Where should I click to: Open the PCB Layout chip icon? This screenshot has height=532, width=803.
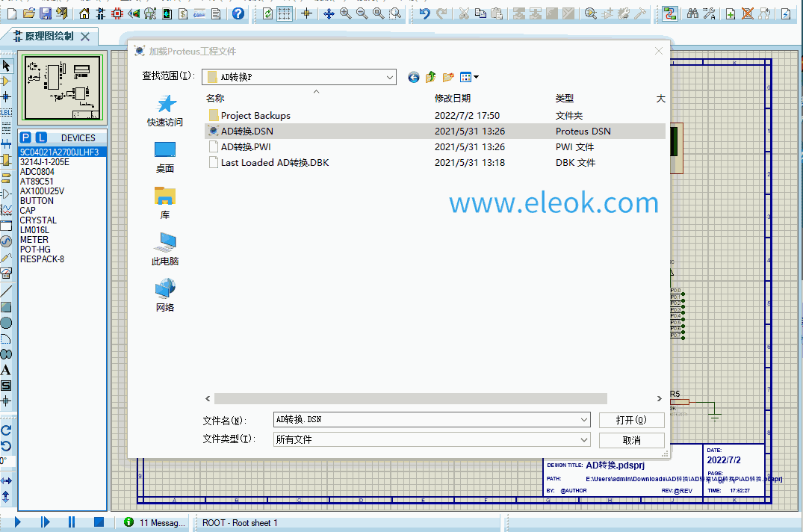click(117, 14)
